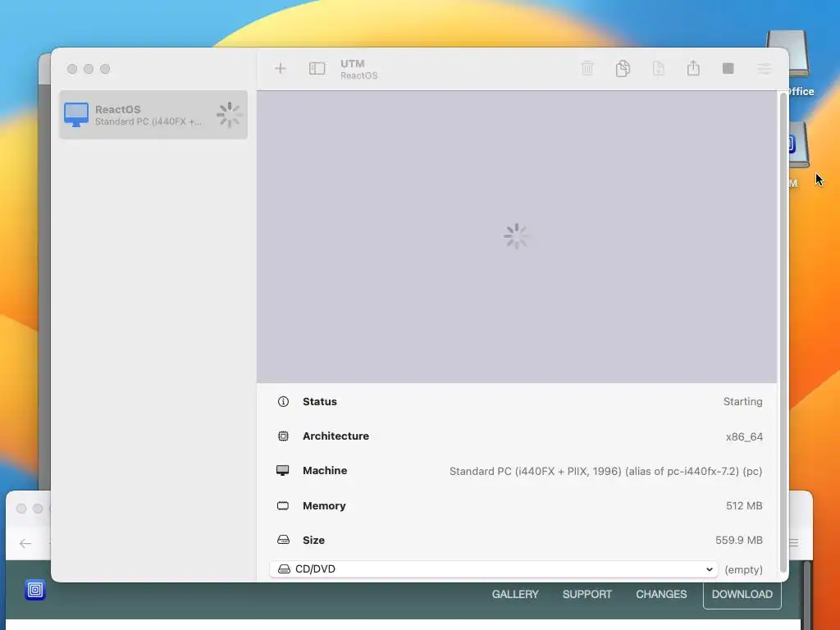Open SUPPORT link in browser window

pyautogui.click(x=587, y=594)
